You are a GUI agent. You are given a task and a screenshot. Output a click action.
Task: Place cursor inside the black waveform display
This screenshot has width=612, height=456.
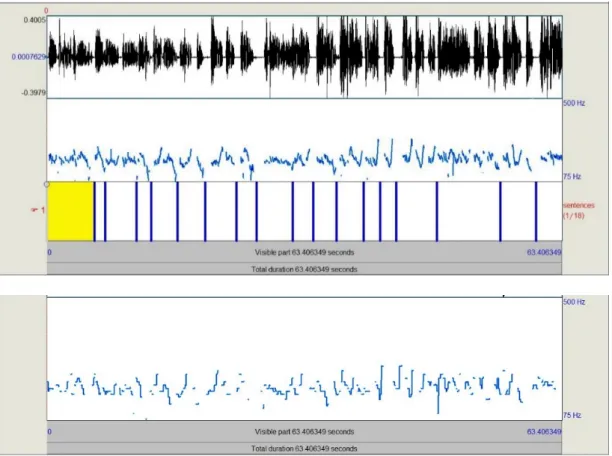click(304, 57)
